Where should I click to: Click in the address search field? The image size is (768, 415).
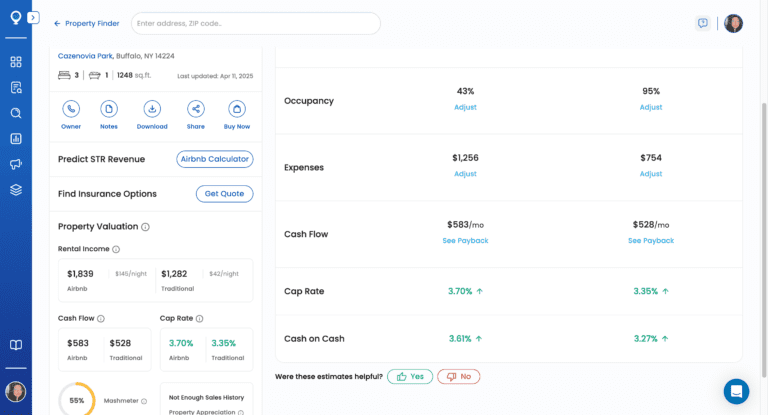[255, 23]
